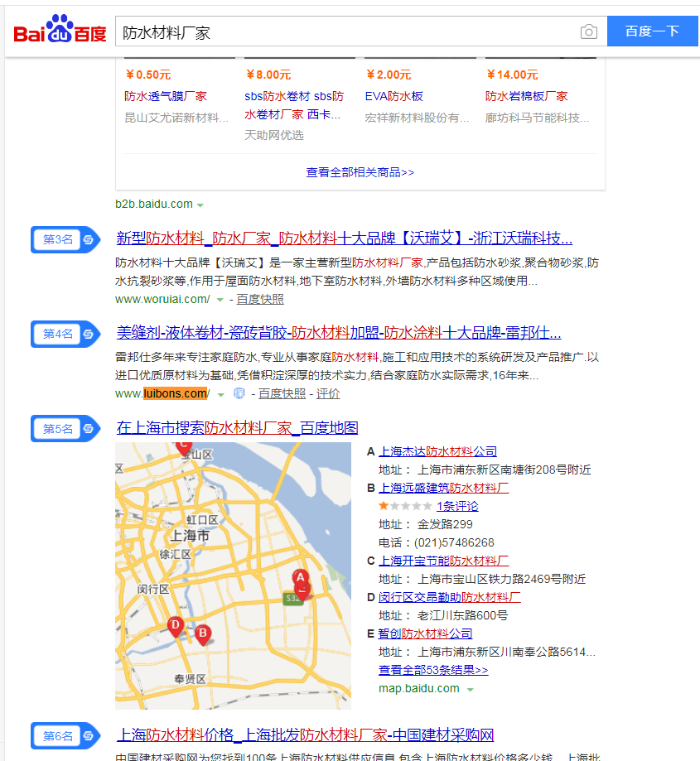Image resolution: width=700 pixels, height=761 pixels.
Task: Click 1条评论 review link
Action: pos(456,506)
